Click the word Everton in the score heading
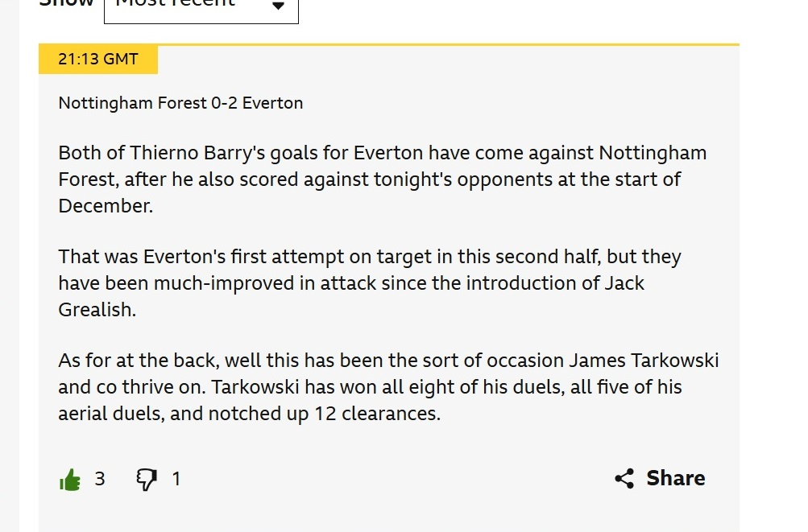 point(272,103)
